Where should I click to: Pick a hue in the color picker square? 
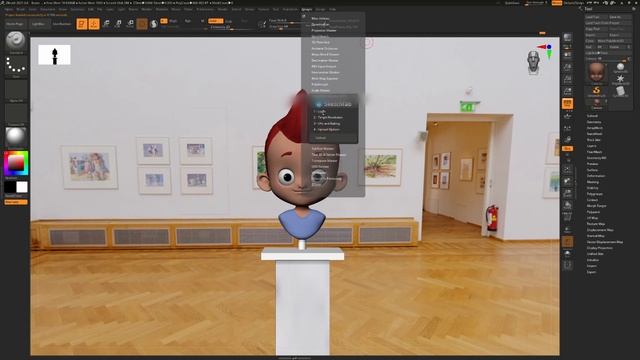click(x=16, y=163)
